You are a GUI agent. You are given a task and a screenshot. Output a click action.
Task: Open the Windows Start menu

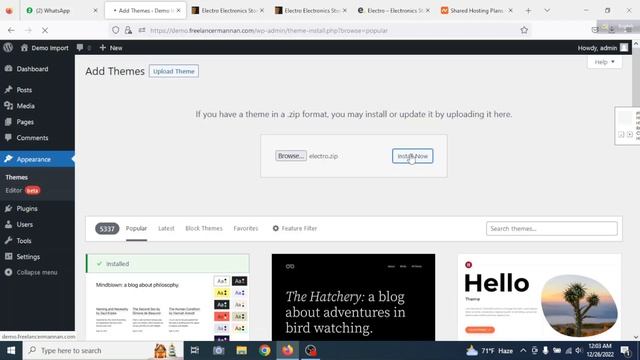click(x=11, y=350)
